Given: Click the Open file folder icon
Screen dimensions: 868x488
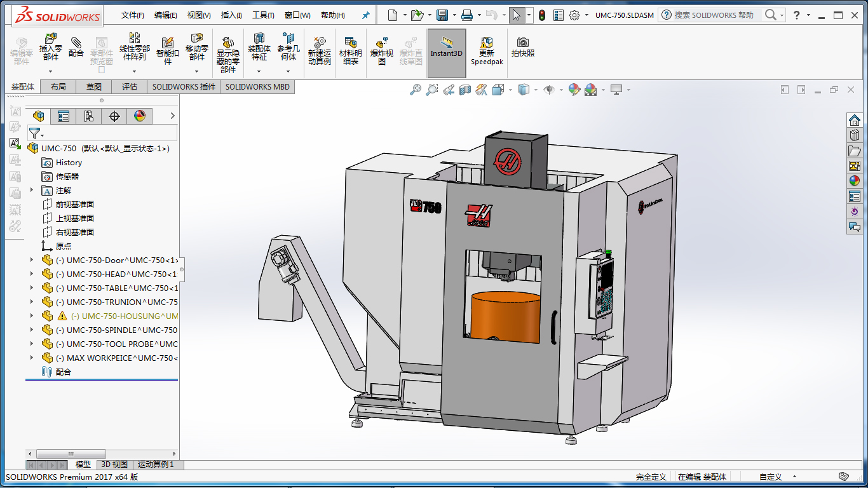Looking at the screenshot, I should click(x=416, y=15).
